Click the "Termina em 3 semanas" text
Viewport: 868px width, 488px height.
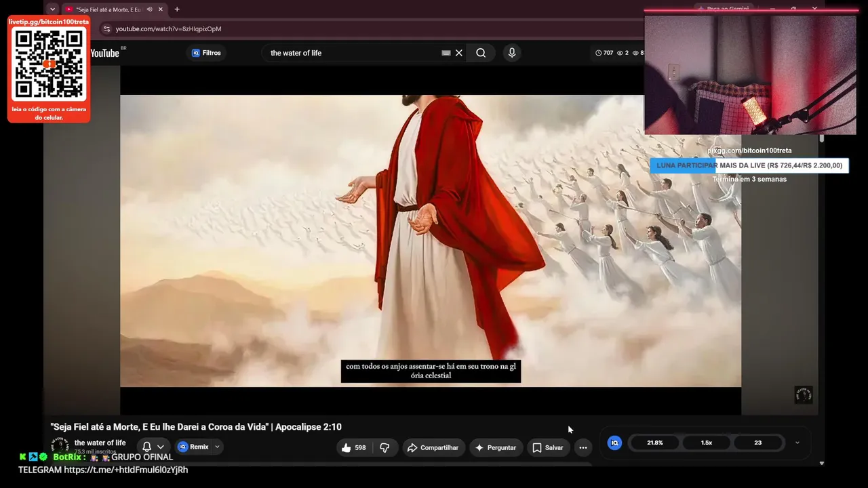point(749,179)
